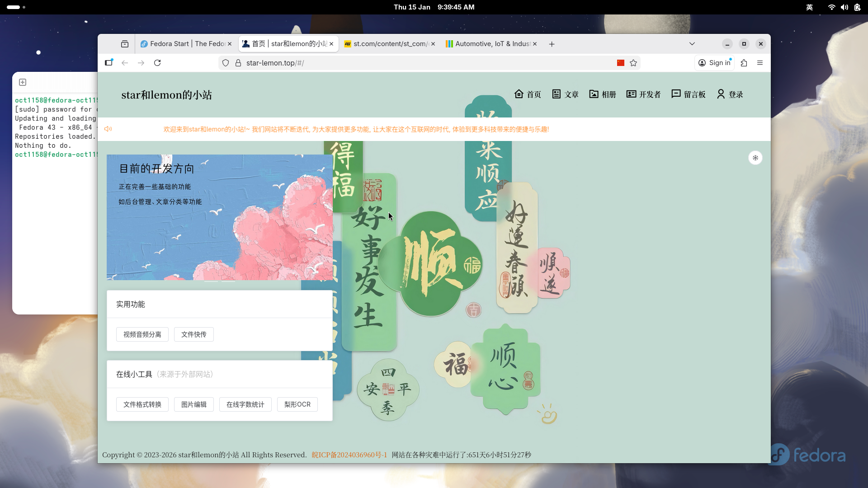
Task: Click the snowflake effect toggle button
Action: 755,158
